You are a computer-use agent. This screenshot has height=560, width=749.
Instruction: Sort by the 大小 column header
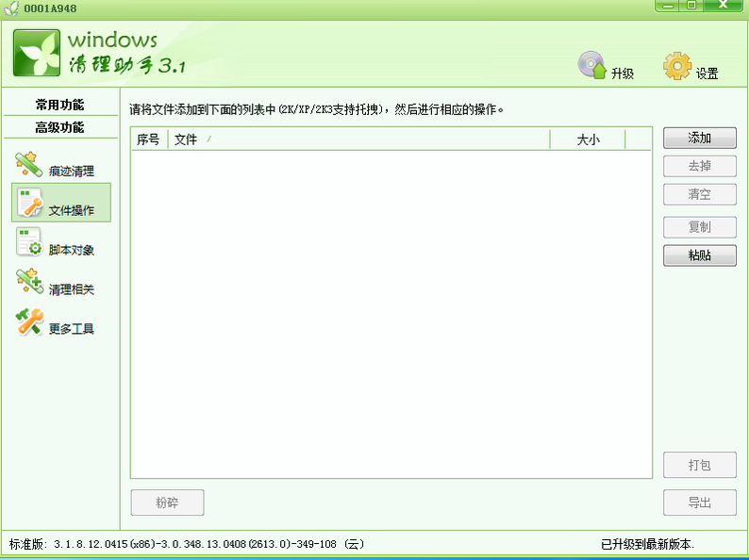[x=588, y=140]
